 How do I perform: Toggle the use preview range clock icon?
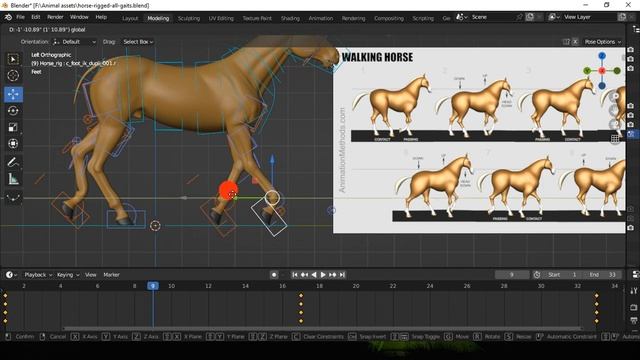[537, 275]
